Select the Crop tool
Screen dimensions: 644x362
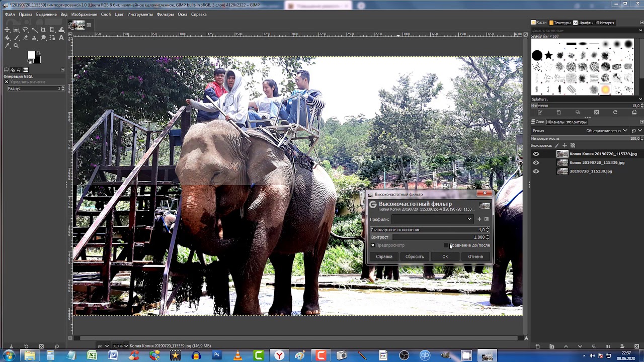43,30
